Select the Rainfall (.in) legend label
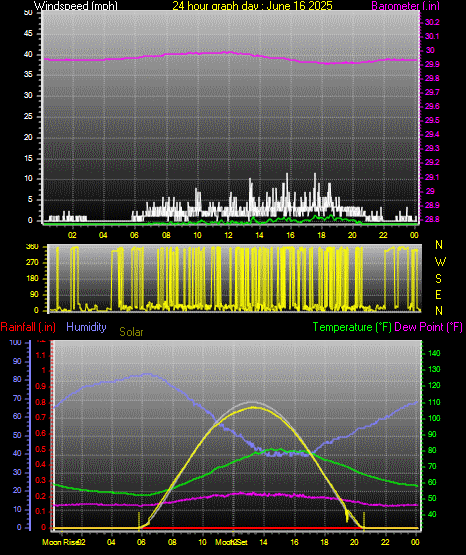This screenshot has width=466, height=555. (28, 327)
